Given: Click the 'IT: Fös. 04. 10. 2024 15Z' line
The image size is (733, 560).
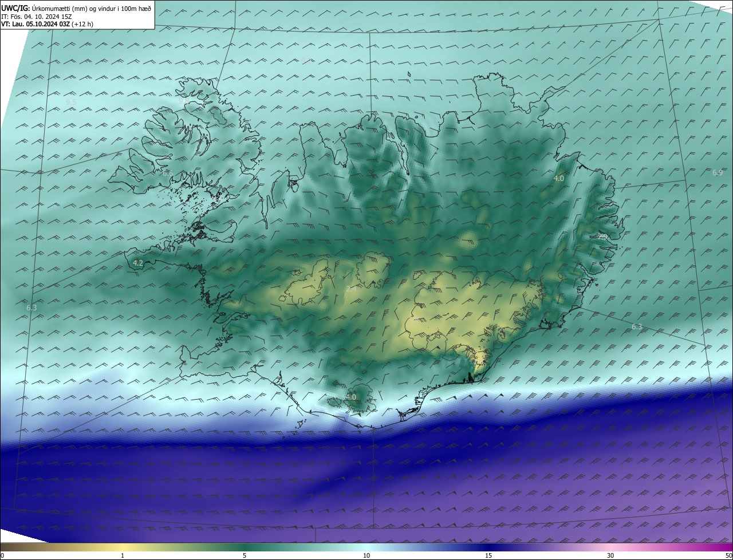Looking at the screenshot, I should (x=36, y=17).
